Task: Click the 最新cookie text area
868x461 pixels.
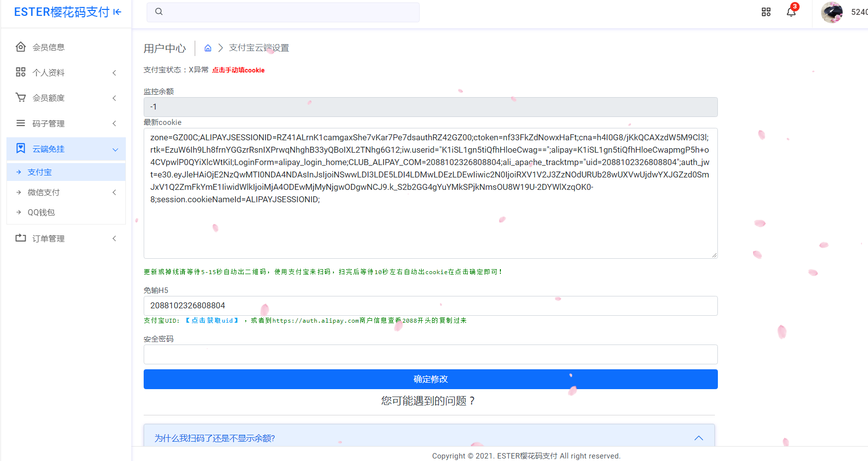Action: [431, 193]
